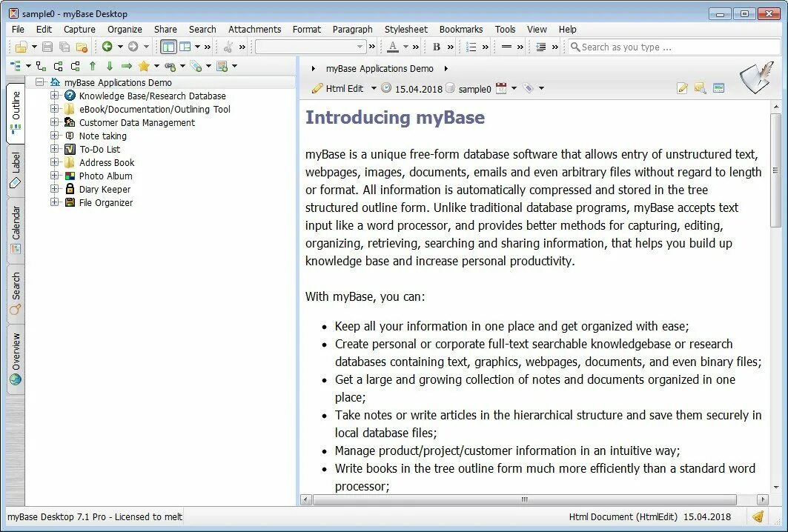Screen dimensions: 788x532
Task: Switch to the Calendar side tab
Action: tap(16, 229)
